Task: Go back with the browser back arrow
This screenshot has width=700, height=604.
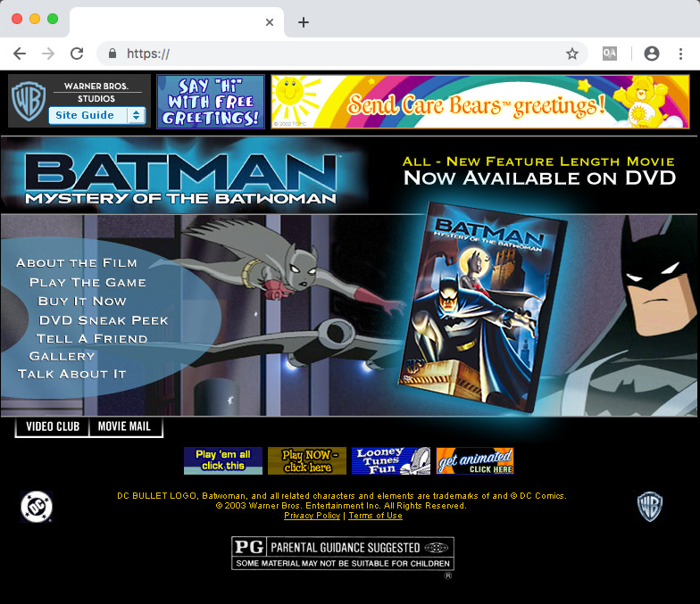Action: [20, 54]
